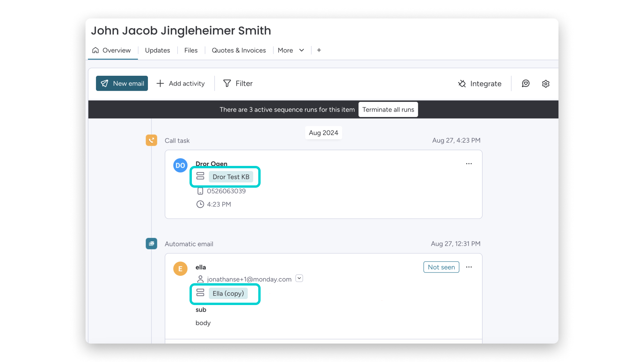Click the mobile phone icon beside 0526063039

click(x=200, y=191)
